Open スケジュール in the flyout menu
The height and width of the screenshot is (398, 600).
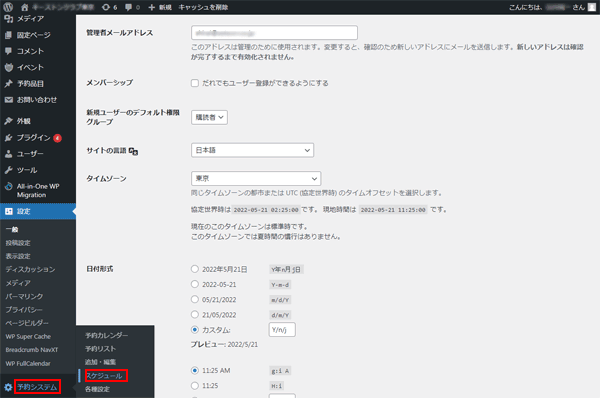(104, 376)
